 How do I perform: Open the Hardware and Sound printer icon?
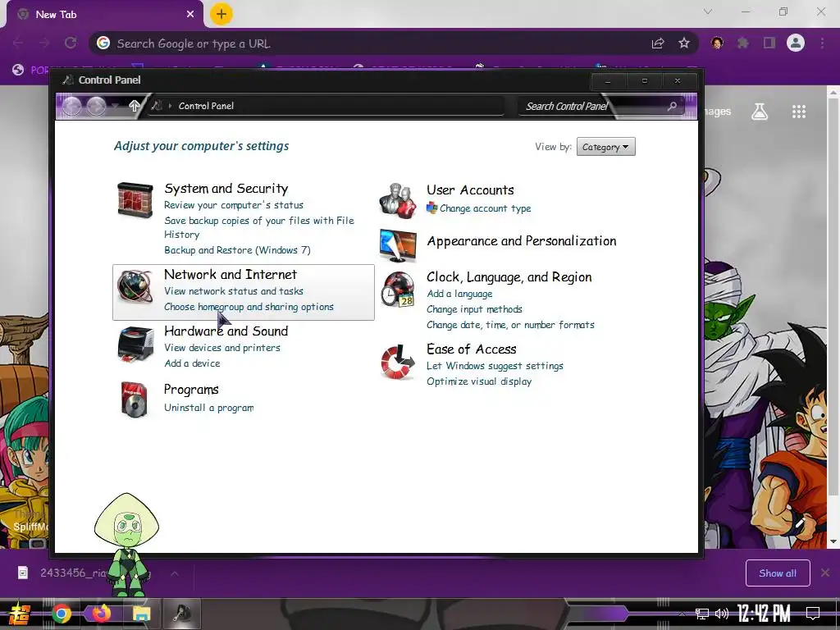135,344
